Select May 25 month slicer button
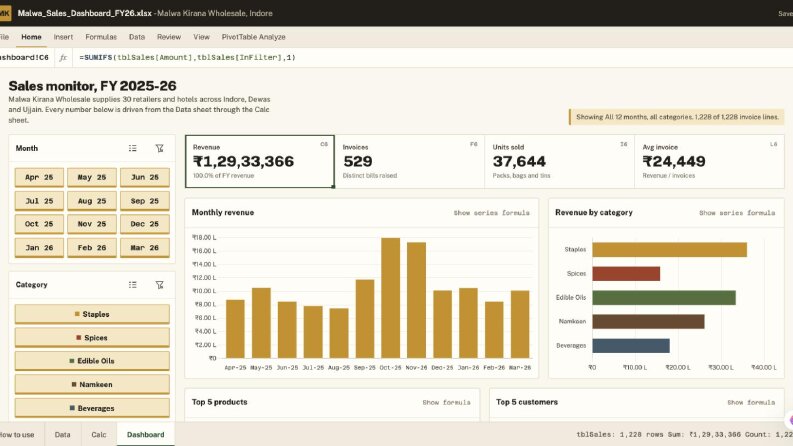Viewport: 793px width, 446px height. (92, 177)
